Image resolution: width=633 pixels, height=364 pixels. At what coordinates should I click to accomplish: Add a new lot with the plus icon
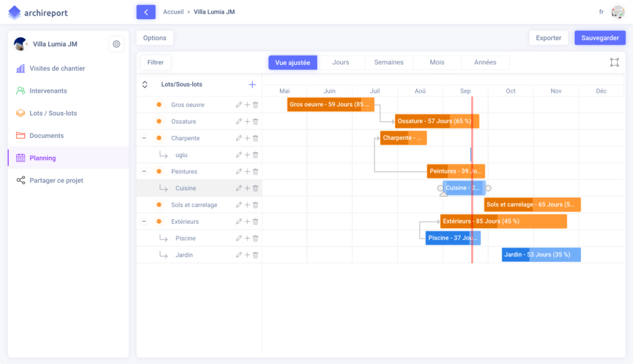[x=252, y=84]
